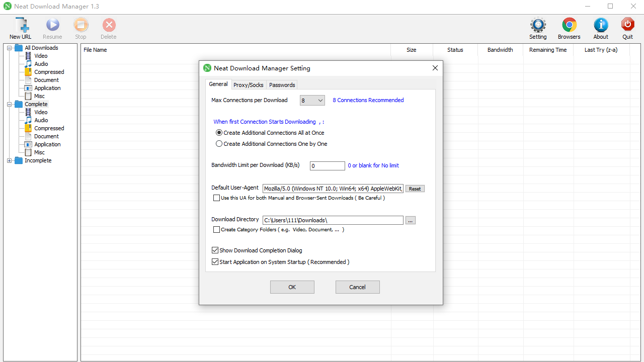This screenshot has height=362, width=644.
Task: Click Cancel to dismiss settings
Action: pyautogui.click(x=357, y=287)
